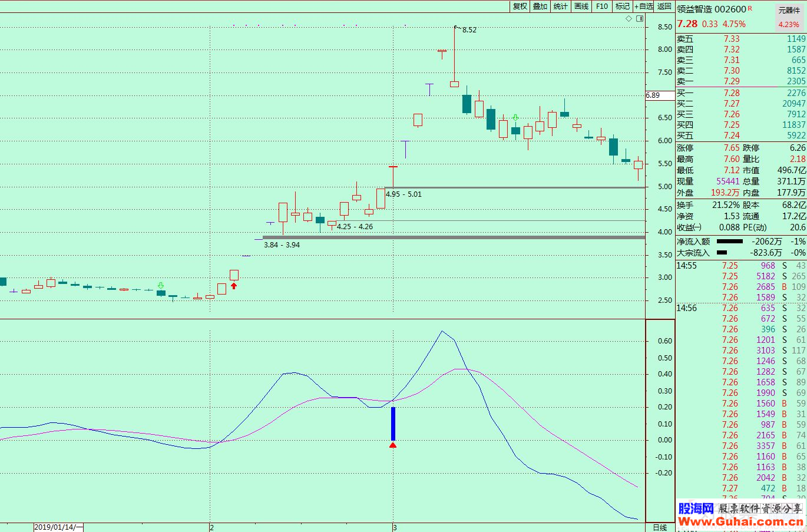Click 买一 bid price 7.28
Viewport: 807px width, 532px height.
click(x=732, y=93)
